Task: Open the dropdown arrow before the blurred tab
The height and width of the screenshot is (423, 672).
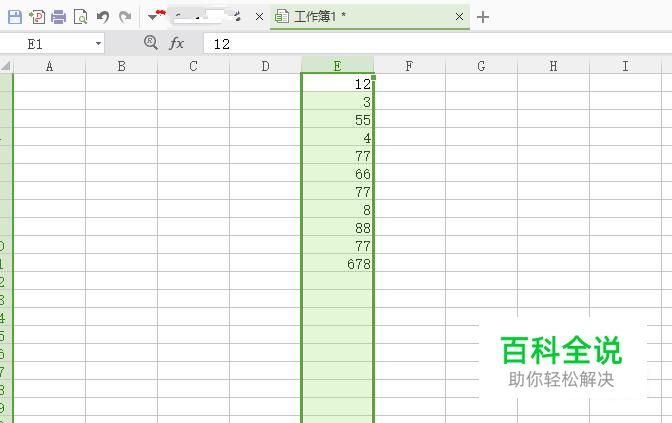Action: 153,17
